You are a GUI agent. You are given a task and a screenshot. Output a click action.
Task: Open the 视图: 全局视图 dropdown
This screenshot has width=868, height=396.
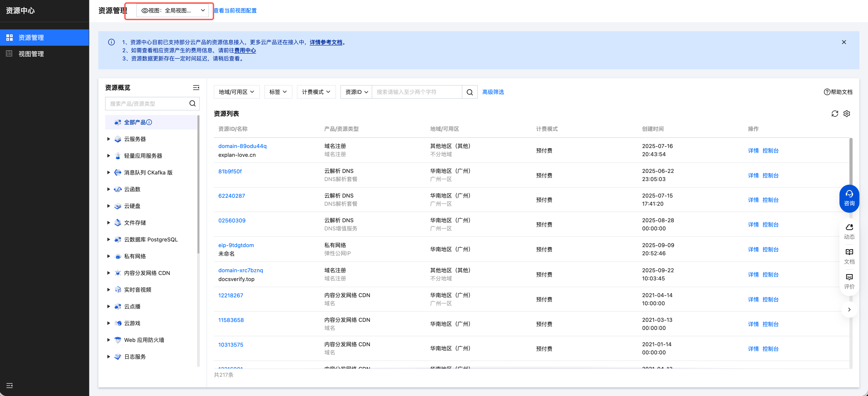173,10
